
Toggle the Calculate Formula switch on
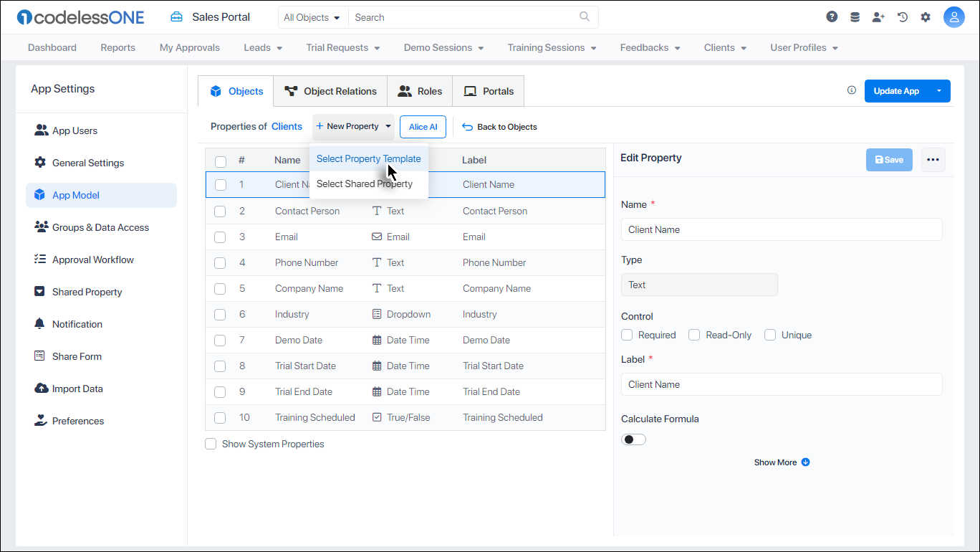click(633, 439)
